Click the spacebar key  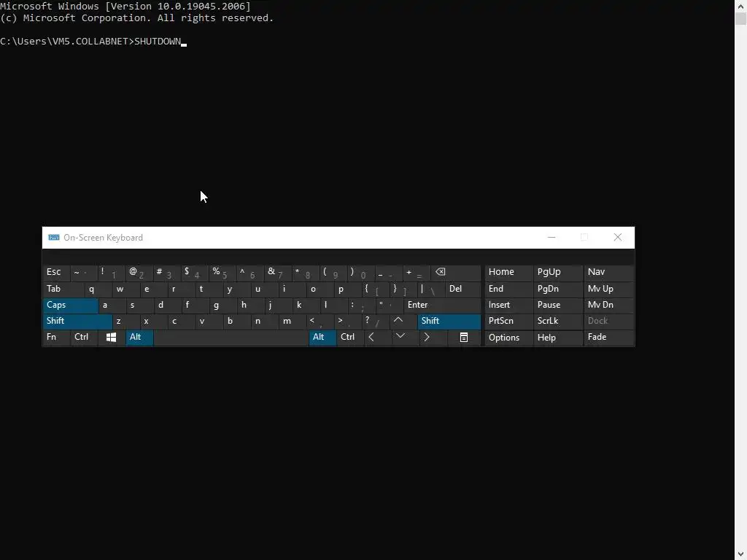point(231,338)
